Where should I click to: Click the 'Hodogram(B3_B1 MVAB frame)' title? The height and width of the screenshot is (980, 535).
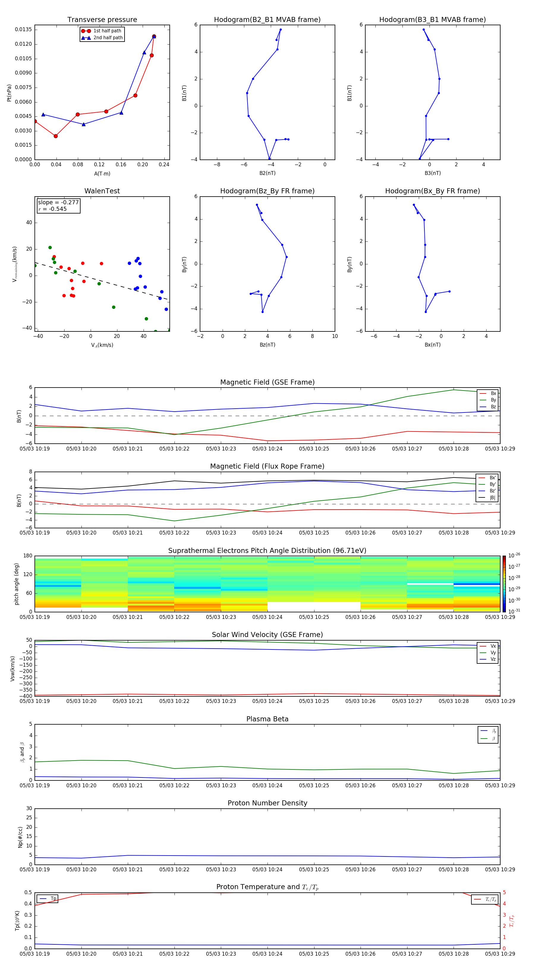[x=432, y=20]
